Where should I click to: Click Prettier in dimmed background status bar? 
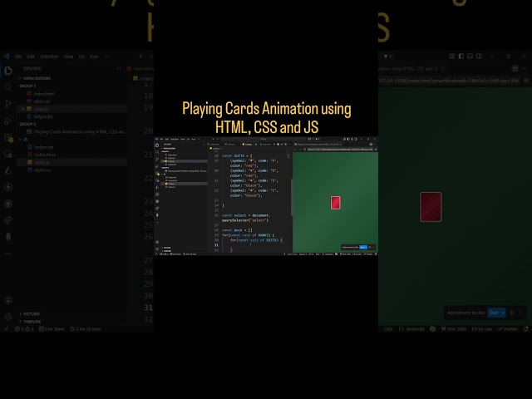pos(508,329)
